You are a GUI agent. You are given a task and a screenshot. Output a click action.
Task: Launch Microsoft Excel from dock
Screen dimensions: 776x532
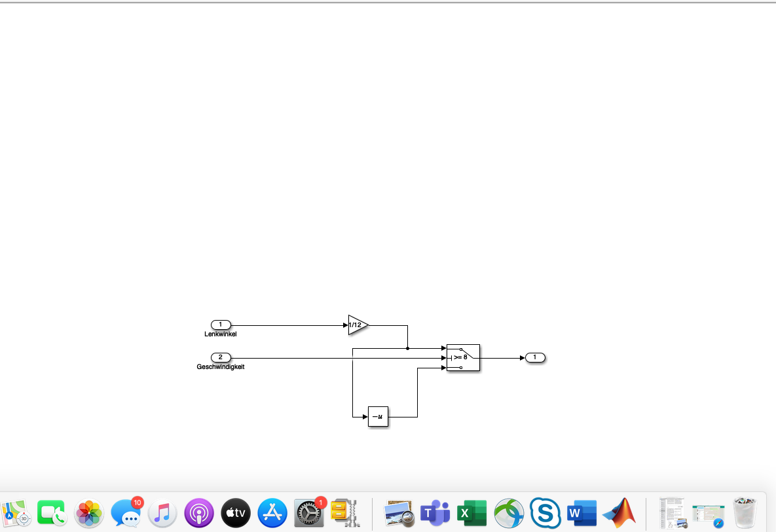tap(472, 513)
